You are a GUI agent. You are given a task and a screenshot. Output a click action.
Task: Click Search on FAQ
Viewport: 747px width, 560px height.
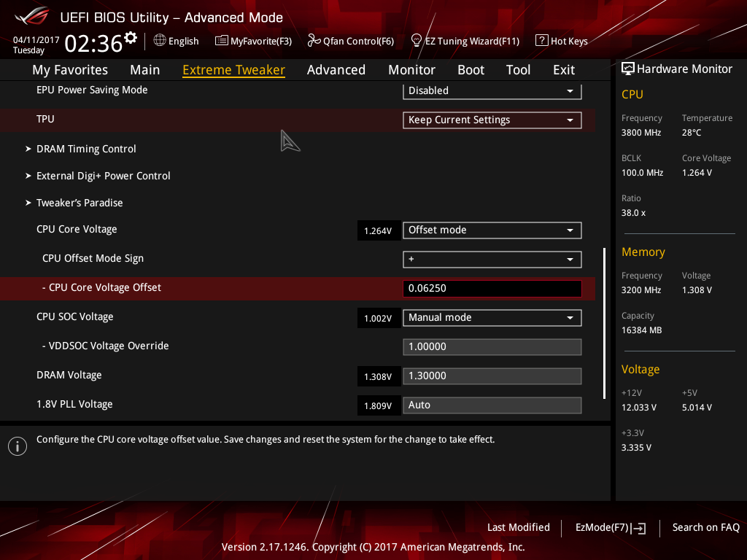point(705,528)
